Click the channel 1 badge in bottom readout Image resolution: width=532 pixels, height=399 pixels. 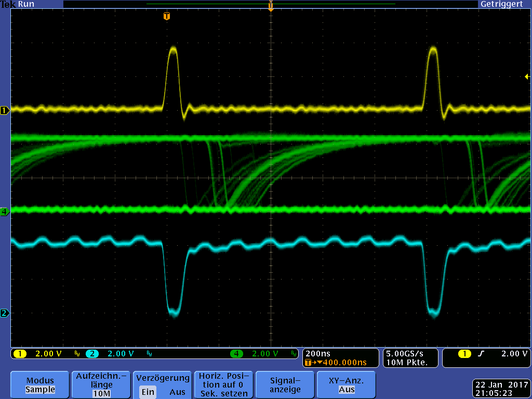20,354
